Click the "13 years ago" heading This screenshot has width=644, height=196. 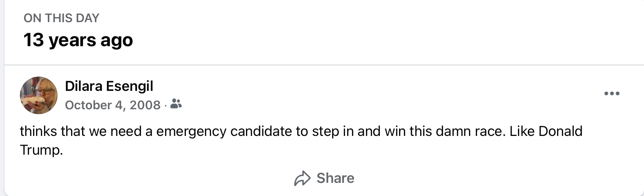(x=78, y=40)
